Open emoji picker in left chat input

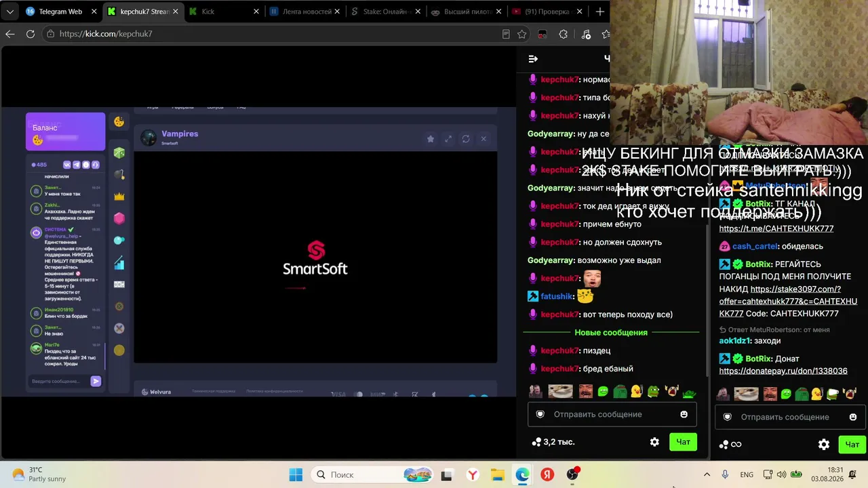(x=684, y=414)
